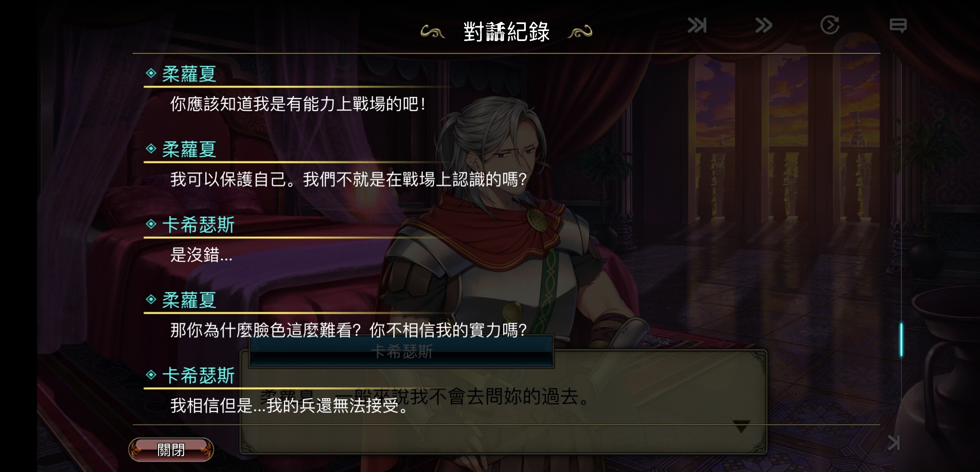Click the 對話紀錄 title header

pyautogui.click(x=507, y=31)
